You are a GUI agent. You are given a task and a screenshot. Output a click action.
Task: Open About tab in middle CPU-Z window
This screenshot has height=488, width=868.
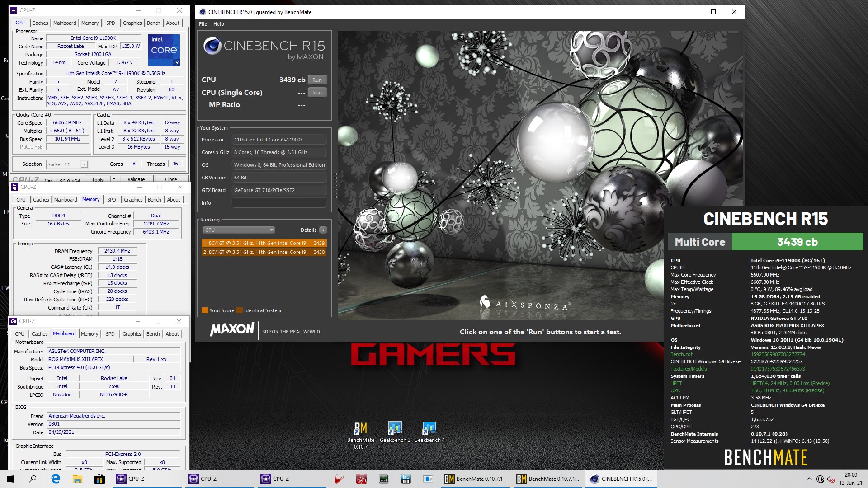tap(174, 200)
